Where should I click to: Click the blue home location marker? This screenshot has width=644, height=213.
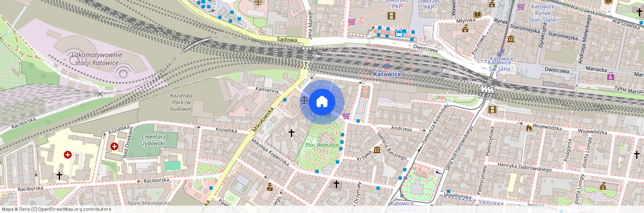pos(322,102)
